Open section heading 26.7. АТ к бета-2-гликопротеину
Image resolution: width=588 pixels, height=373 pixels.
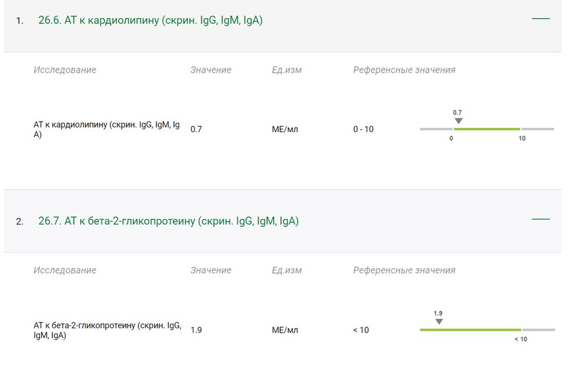tap(168, 221)
